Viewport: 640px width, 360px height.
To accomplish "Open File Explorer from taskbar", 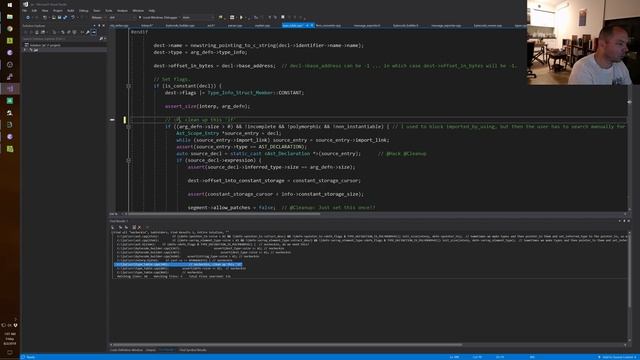I will pyautogui.click(x=10, y=17).
